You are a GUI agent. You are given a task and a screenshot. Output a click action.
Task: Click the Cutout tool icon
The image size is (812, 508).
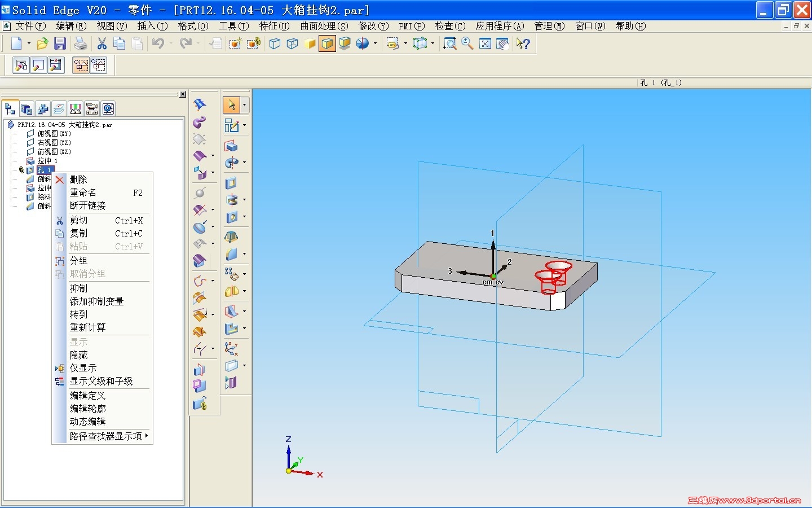click(231, 183)
